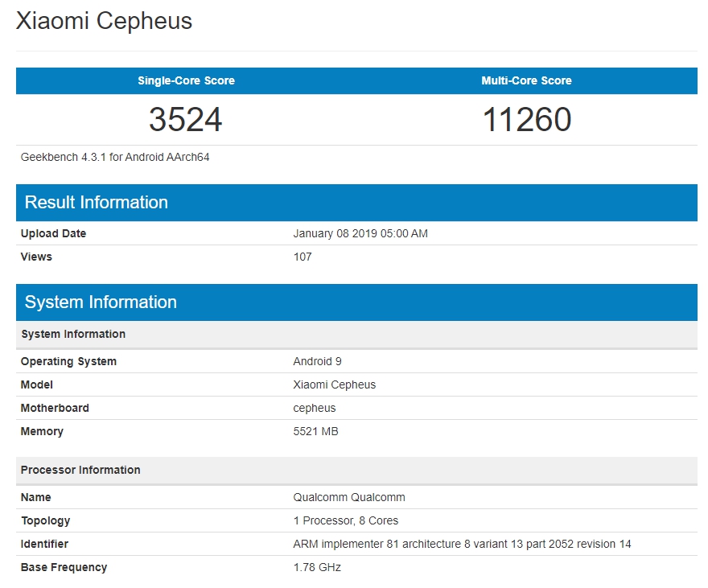The height and width of the screenshot is (588, 708).
Task: Click the "Motherboard" label
Action: click(x=55, y=408)
